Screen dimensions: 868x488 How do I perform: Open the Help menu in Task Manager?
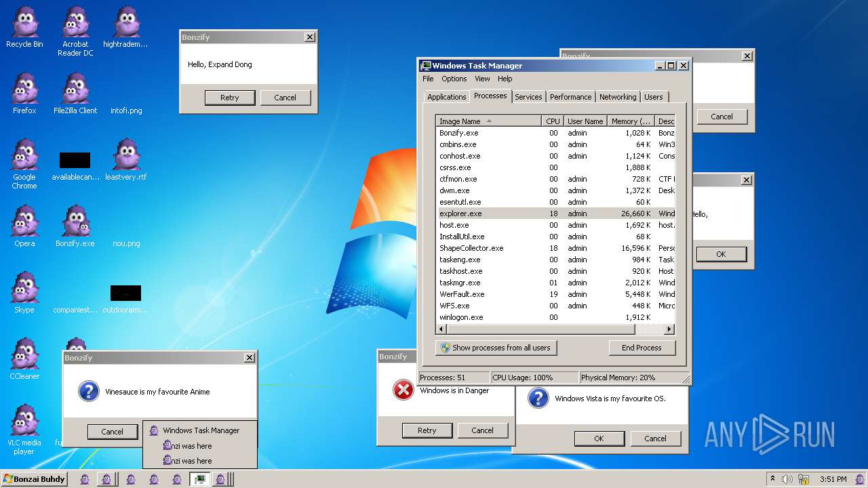click(505, 79)
